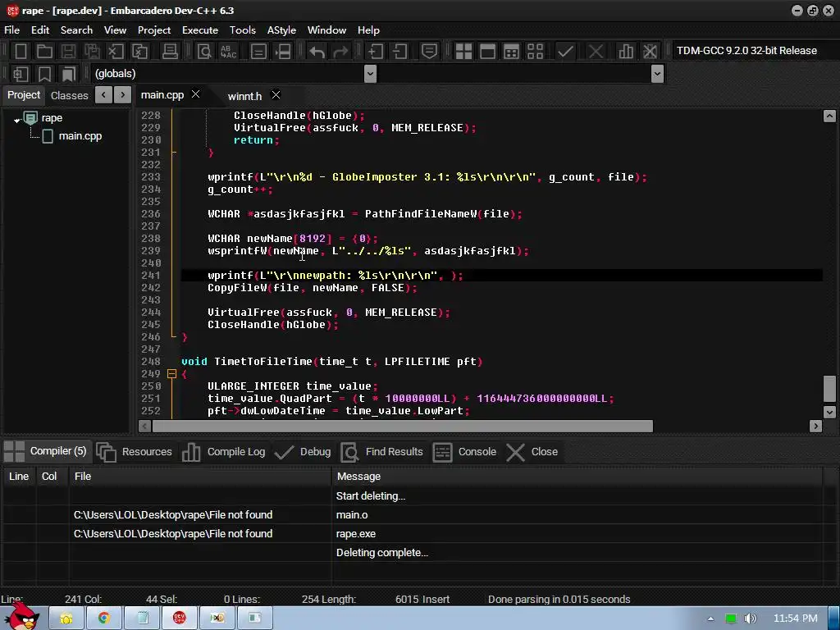Click the Delete Profiling Information icon
The image size is (840, 630).
[650, 52]
